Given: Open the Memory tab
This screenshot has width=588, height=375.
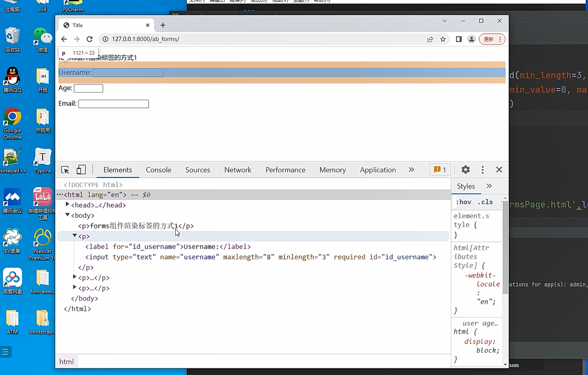Looking at the screenshot, I should pyautogui.click(x=332, y=170).
